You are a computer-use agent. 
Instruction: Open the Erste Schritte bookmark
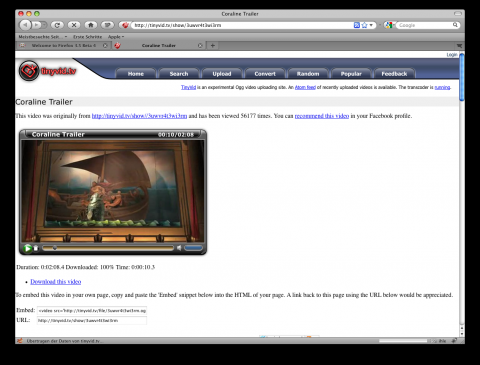(87, 37)
